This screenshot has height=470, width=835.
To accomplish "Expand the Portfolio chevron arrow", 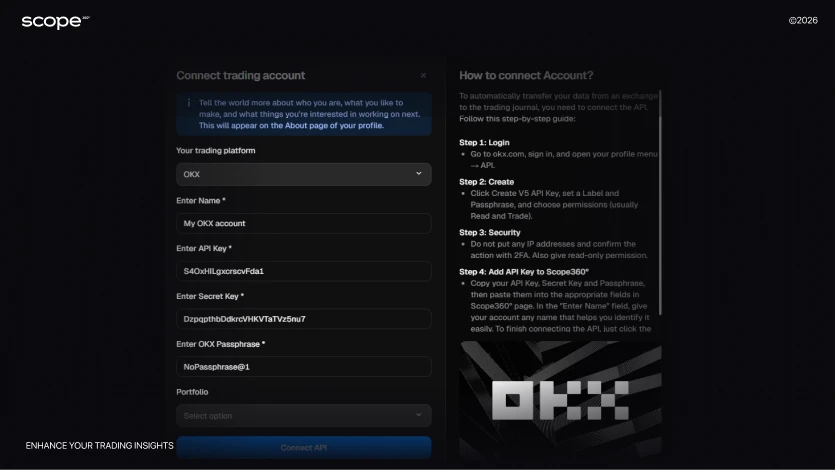I will point(419,415).
